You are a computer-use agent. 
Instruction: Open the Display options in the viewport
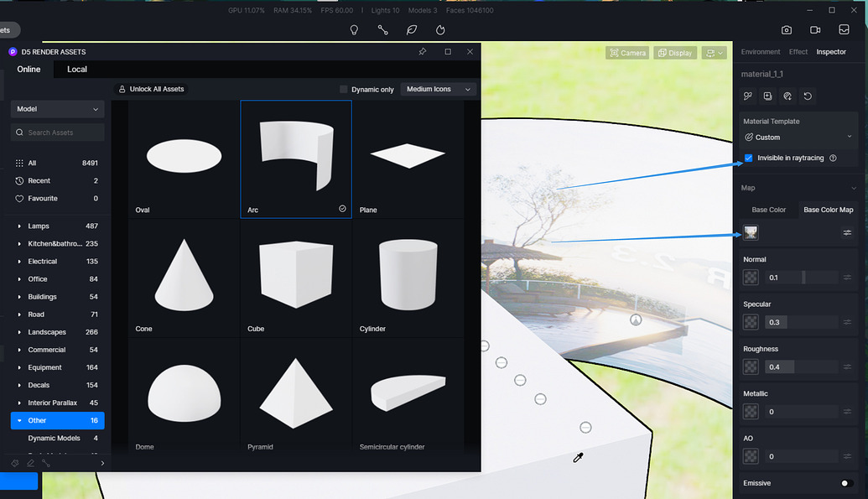[674, 52]
